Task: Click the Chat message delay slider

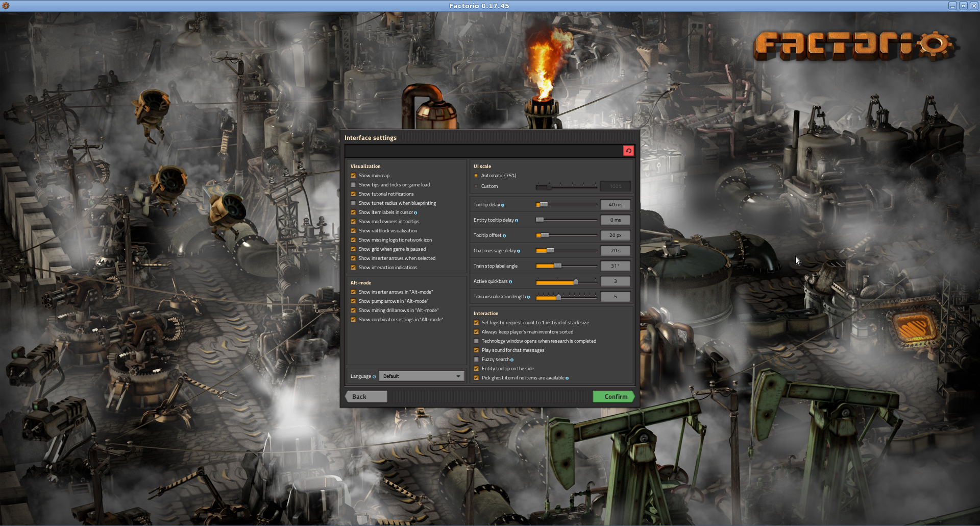Action: [x=567, y=251]
